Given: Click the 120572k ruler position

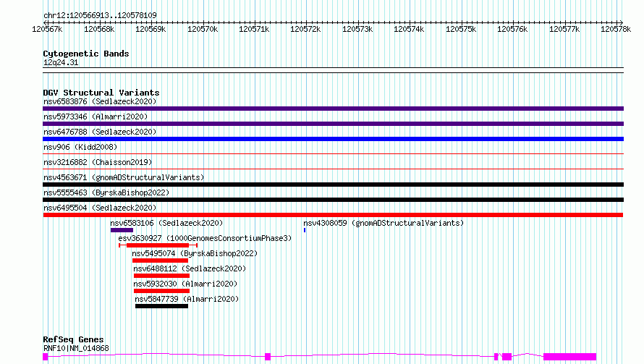Looking at the screenshot, I should pos(305,29).
